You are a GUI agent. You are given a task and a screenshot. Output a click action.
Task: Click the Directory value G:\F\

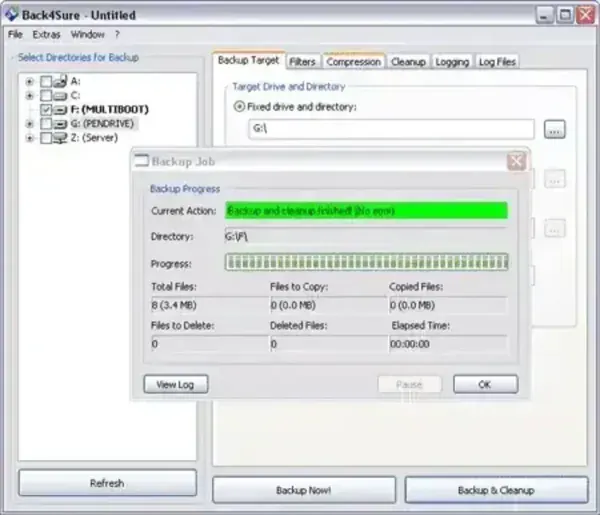click(x=236, y=237)
